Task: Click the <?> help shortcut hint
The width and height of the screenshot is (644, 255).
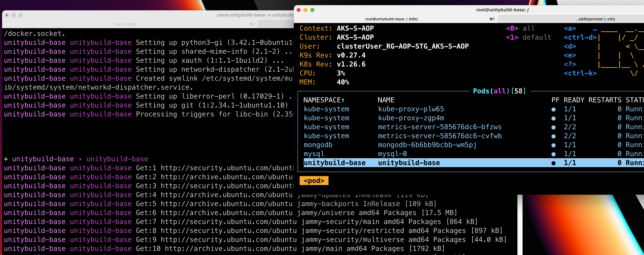Action: pyautogui.click(x=570, y=64)
